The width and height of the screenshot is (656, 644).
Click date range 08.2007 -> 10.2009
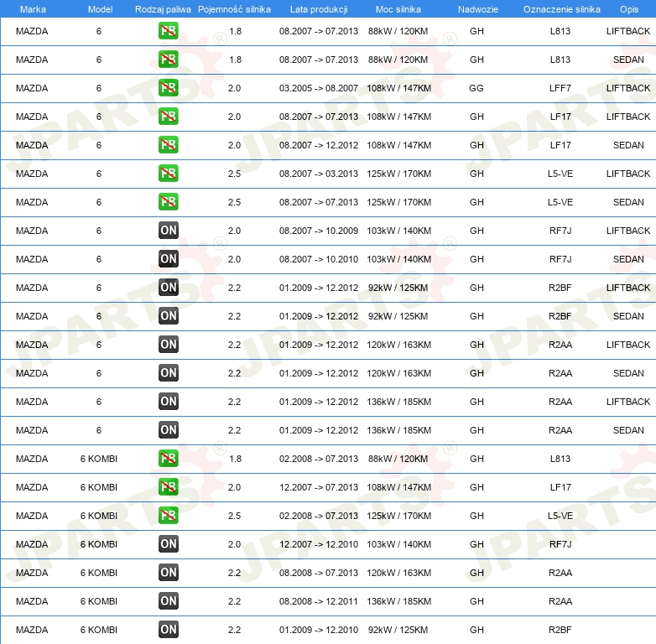click(x=319, y=231)
